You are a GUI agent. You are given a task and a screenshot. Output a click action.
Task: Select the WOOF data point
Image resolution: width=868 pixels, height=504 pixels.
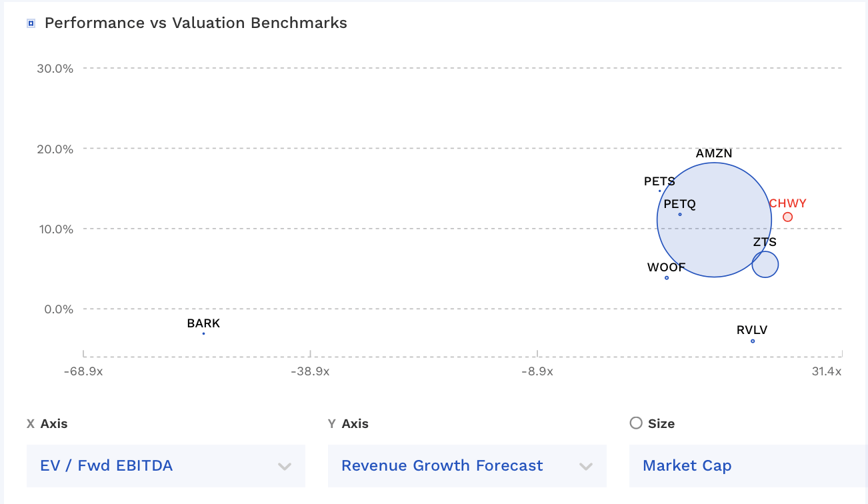(x=665, y=276)
